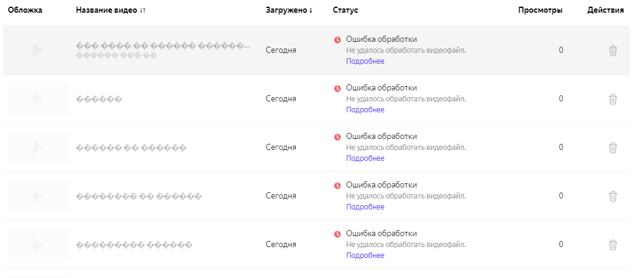Click the second video's thumbnail placeholder

click(38, 99)
